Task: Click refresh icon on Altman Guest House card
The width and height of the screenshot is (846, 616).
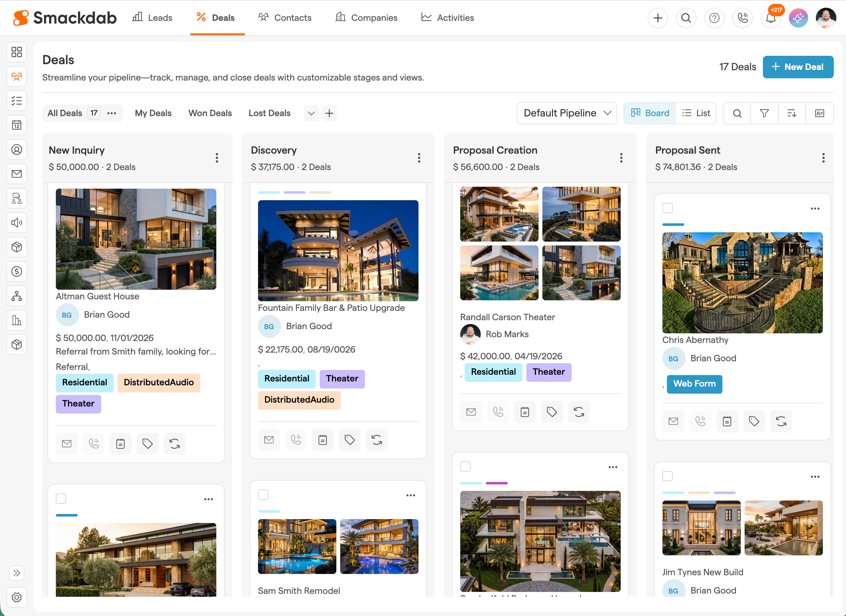Action: [175, 444]
